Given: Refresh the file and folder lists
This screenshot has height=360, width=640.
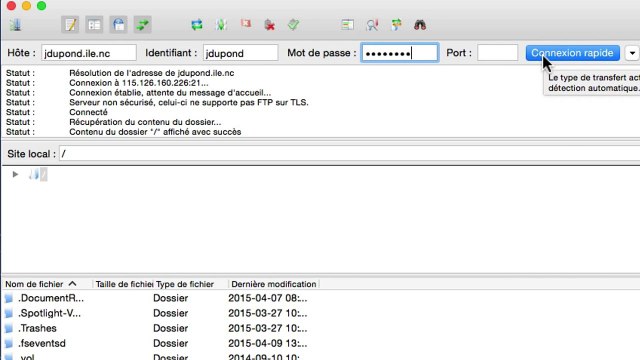Looking at the screenshot, I should coord(197,25).
